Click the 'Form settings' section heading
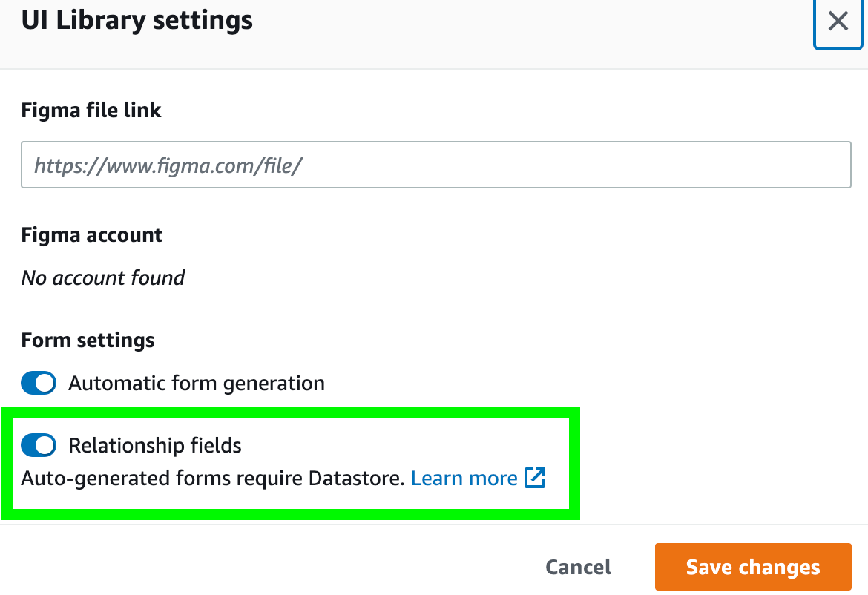This screenshot has width=868, height=595. [x=88, y=340]
